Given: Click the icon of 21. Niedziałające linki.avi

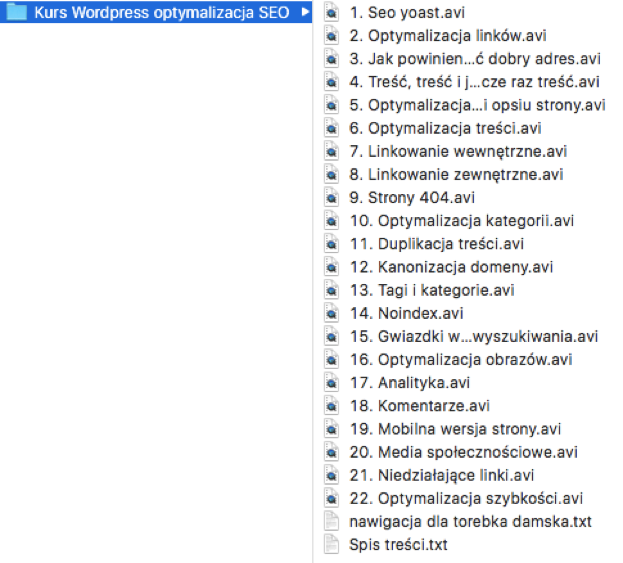Looking at the screenshot, I should coord(331,475).
